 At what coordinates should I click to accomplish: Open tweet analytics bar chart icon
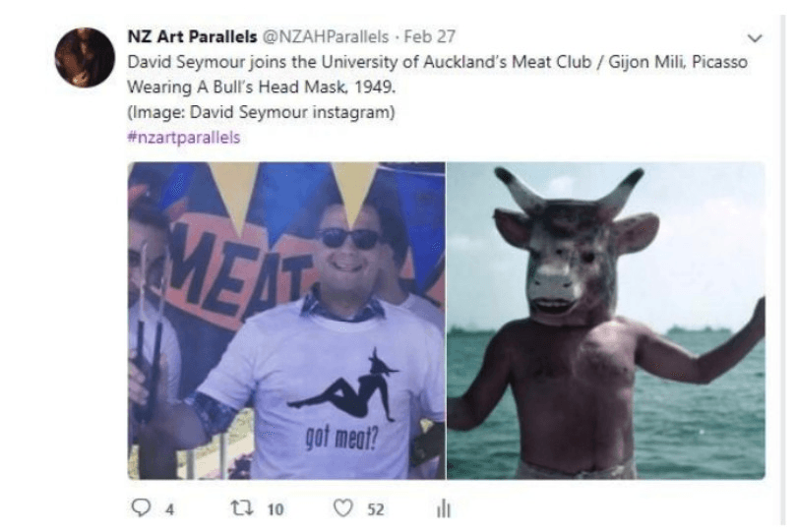[443, 507]
